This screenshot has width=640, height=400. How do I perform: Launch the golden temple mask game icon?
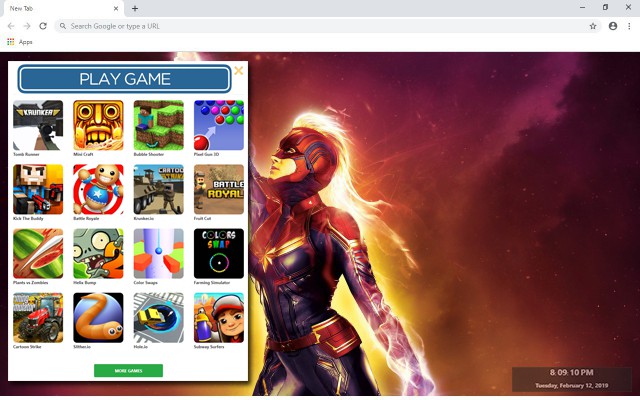point(98,125)
